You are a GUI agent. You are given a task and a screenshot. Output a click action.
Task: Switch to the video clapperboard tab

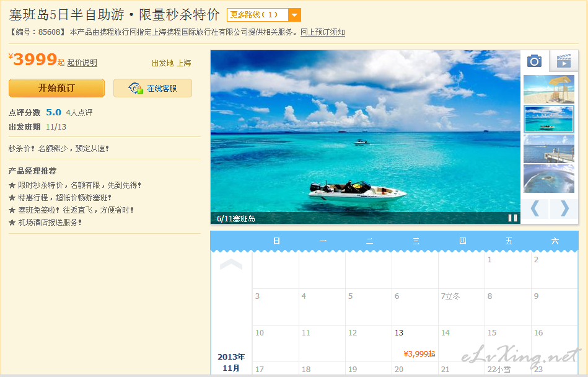564,61
